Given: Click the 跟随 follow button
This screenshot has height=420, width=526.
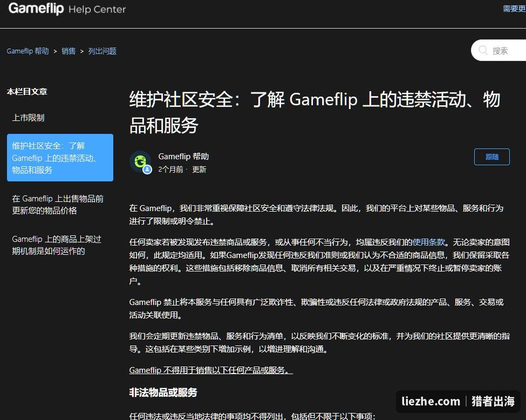Looking at the screenshot, I should tap(492, 157).
